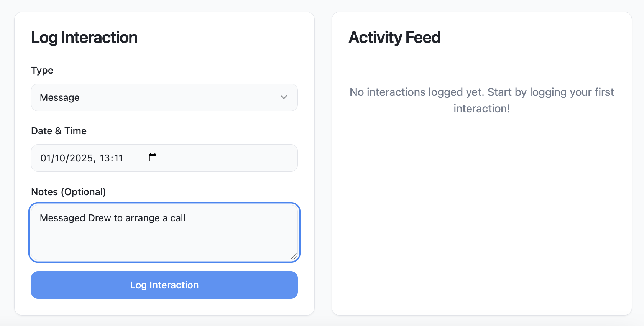
Task: Select the hour 13 in time field
Action: click(x=105, y=158)
